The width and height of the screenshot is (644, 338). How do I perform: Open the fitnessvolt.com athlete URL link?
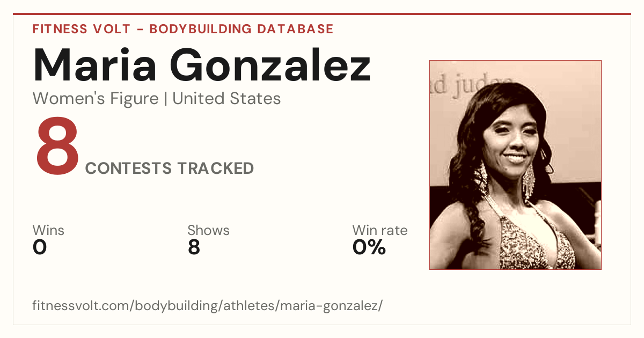click(x=208, y=306)
